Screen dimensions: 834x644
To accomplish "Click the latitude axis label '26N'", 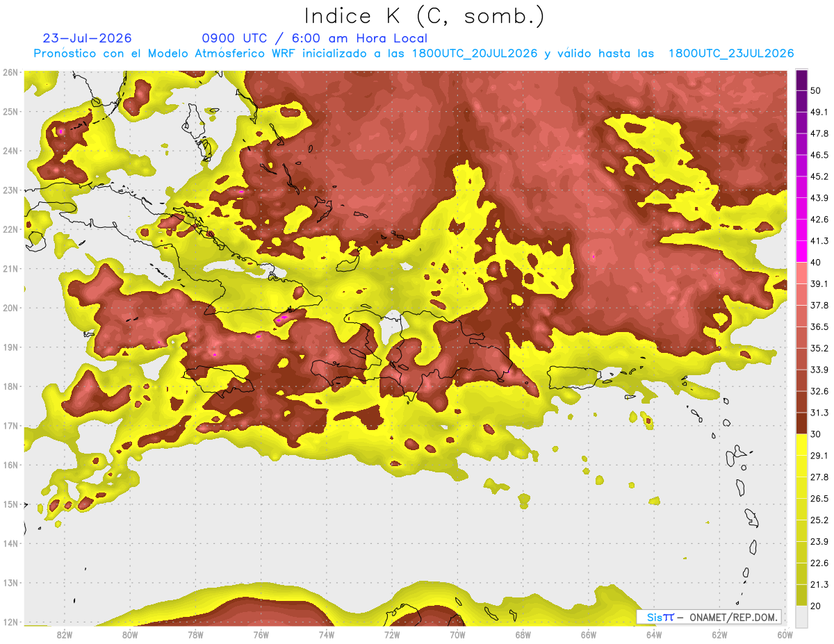I will [x=10, y=72].
